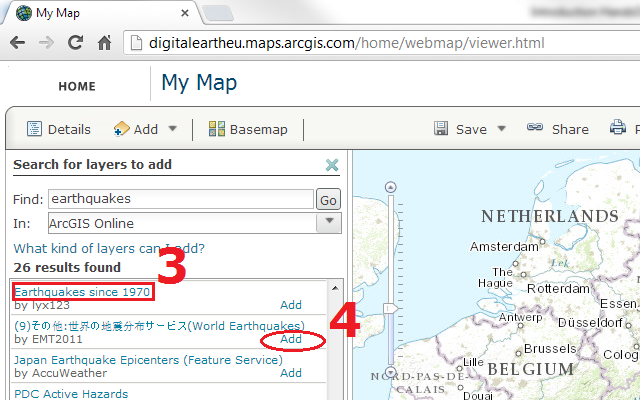Reload the page with the refresh icon
This screenshot has width=640, height=400.
click(x=76, y=42)
